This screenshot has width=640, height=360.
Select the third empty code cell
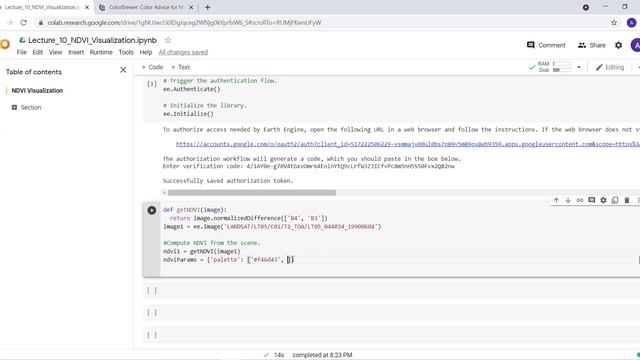pos(391,335)
